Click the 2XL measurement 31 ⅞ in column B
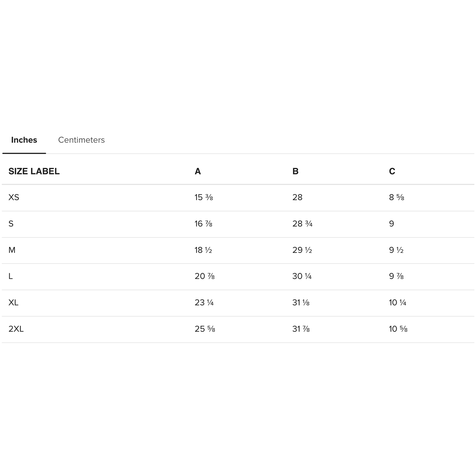476x476 pixels. [301, 329]
